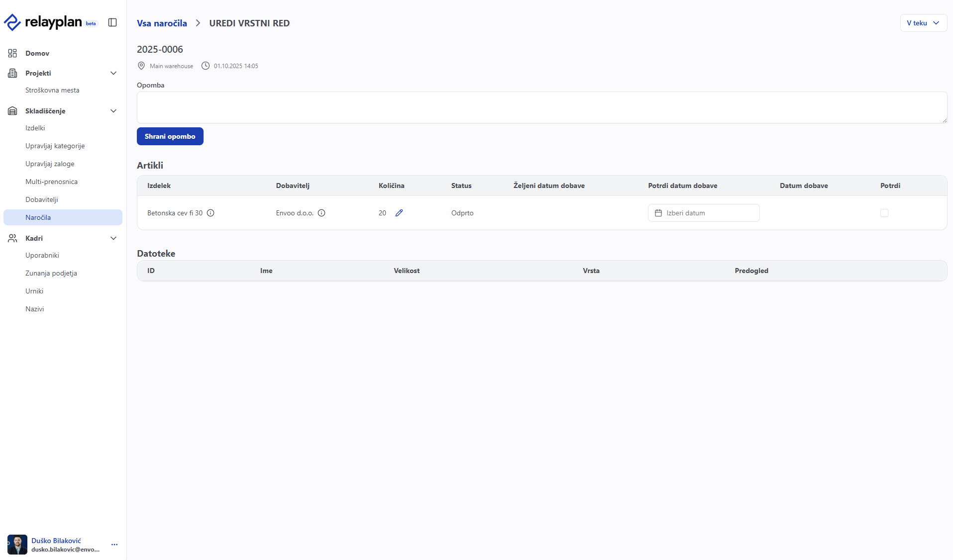Click the ID header in Datoteke table
Screen dimensions: 953x560
coord(151,271)
